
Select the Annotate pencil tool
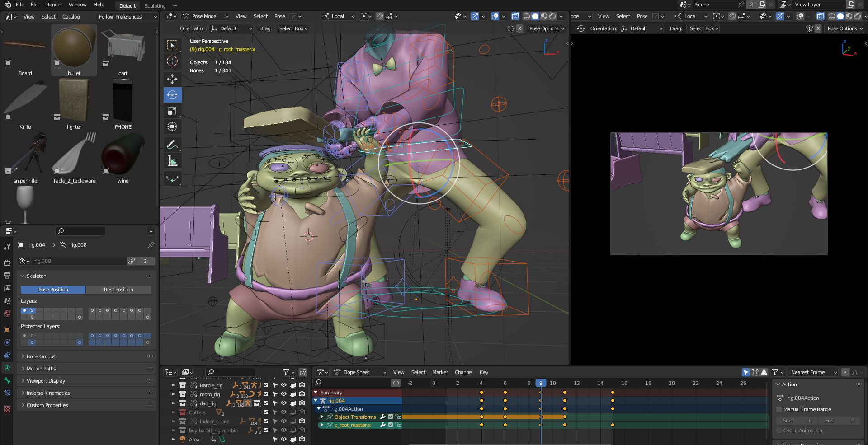pyautogui.click(x=172, y=145)
